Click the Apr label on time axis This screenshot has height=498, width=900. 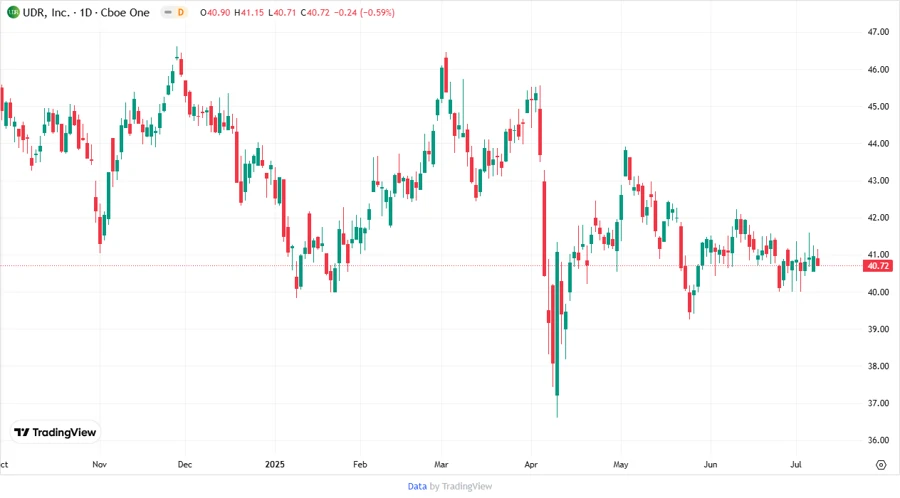531,464
